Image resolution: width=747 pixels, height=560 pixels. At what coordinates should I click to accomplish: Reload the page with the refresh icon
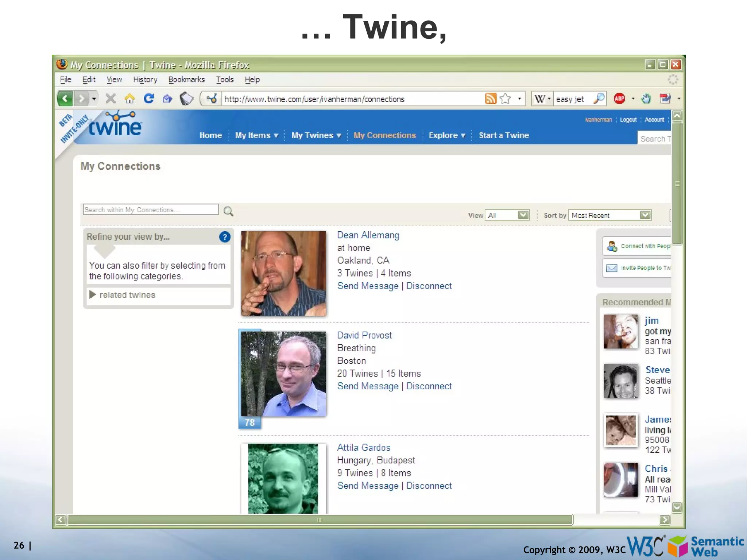click(x=148, y=99)
